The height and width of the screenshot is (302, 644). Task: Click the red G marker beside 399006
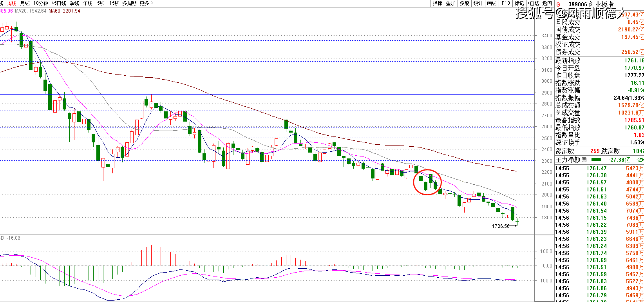[x=558, y=4]
